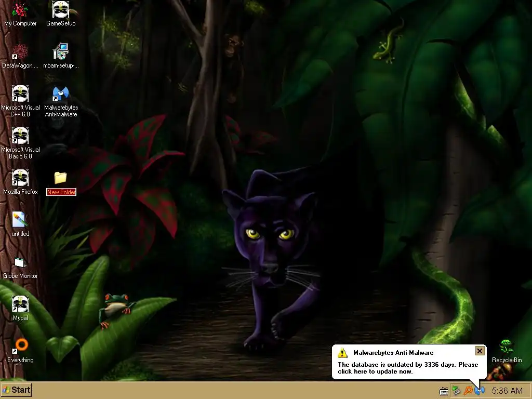532x399 pixels.
Task: Click the yellow warning icon in the balloon
Action: (x=343, y=353)
